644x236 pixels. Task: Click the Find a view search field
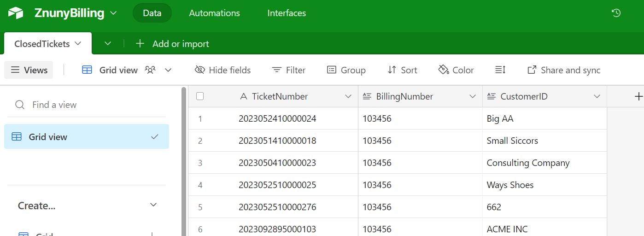(x=88, y=105)
